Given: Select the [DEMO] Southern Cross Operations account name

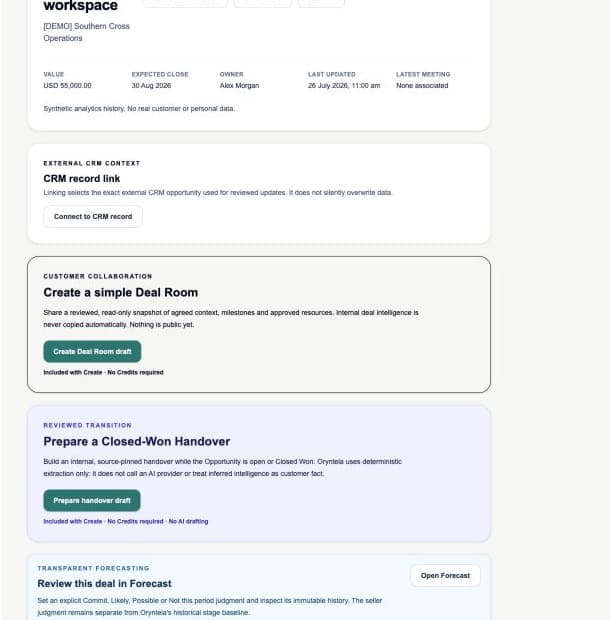Looking at the screenshot, I should (87, 32).
